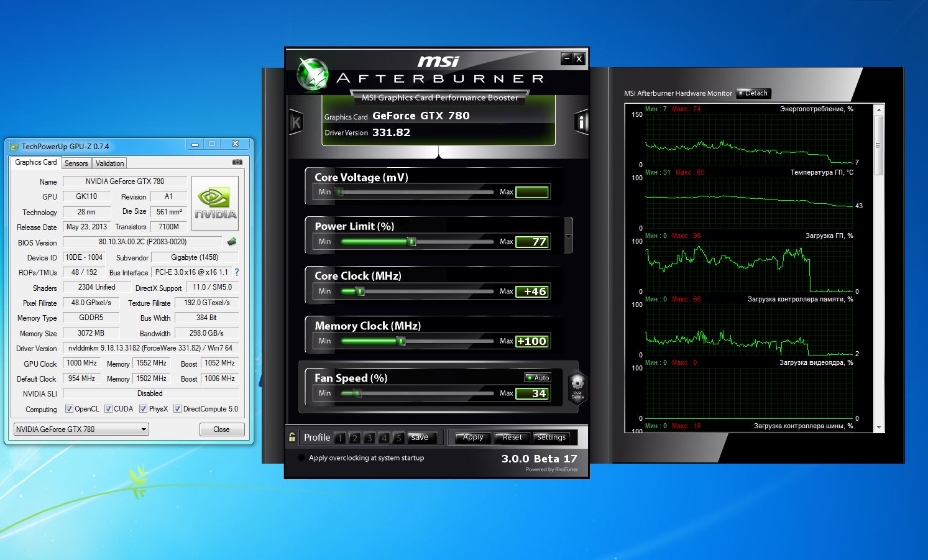Click the Memory Clock value box showing +100
The image size is (928, 560).
532,341
